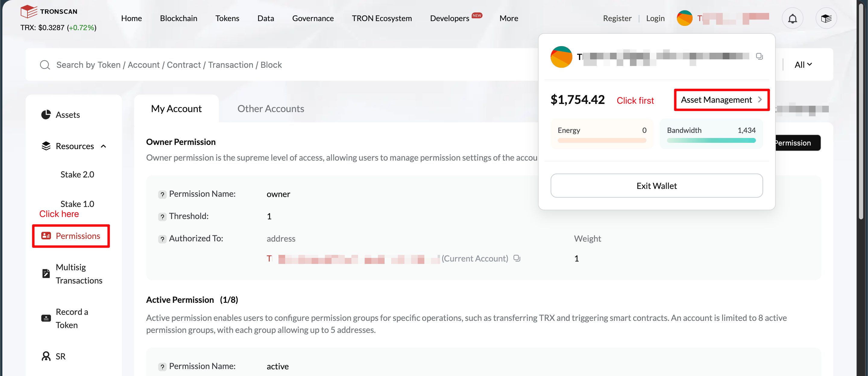The height and width of the screenshot is (376, 868).
Task: Click the TRONSCAN logo
Action: (49, 11)
